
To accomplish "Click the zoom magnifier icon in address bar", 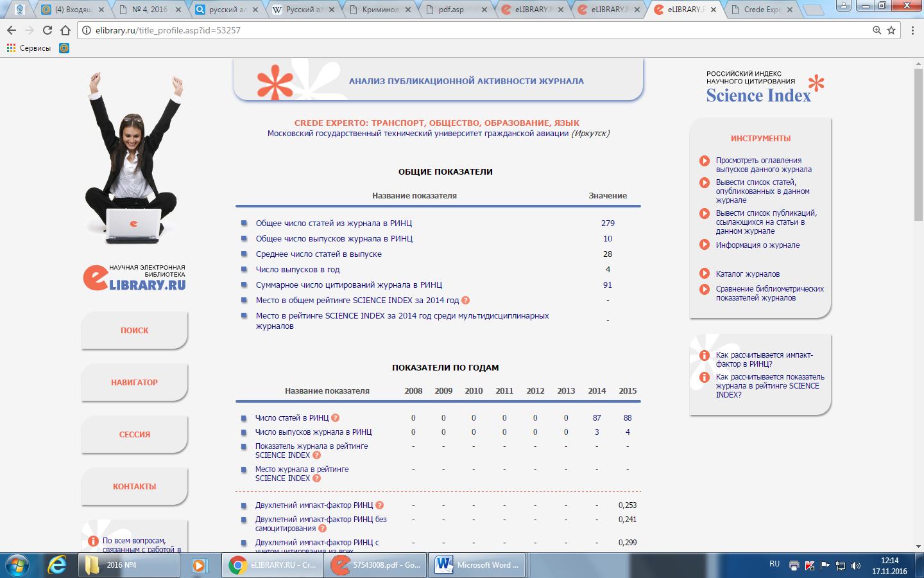I will (x=877, y=30).
